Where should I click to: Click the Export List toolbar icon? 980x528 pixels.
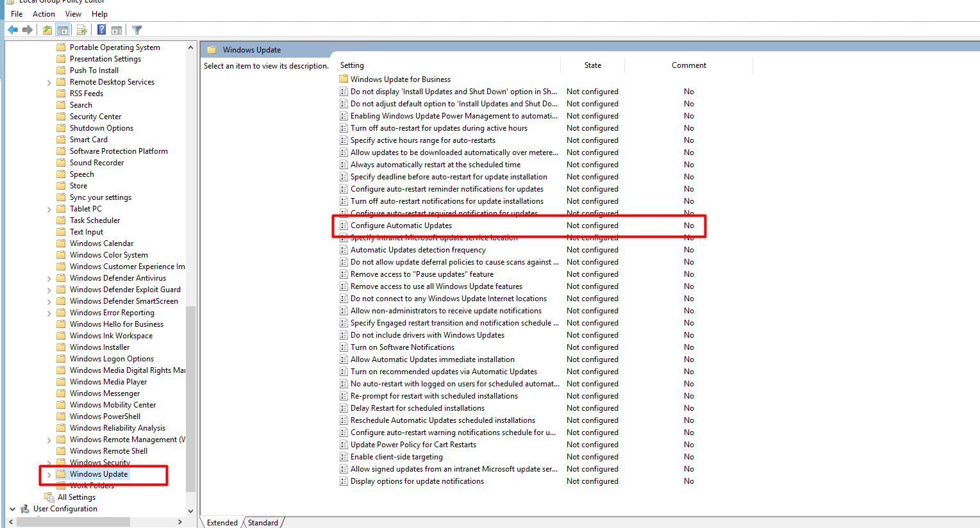(x=82, y=29)
